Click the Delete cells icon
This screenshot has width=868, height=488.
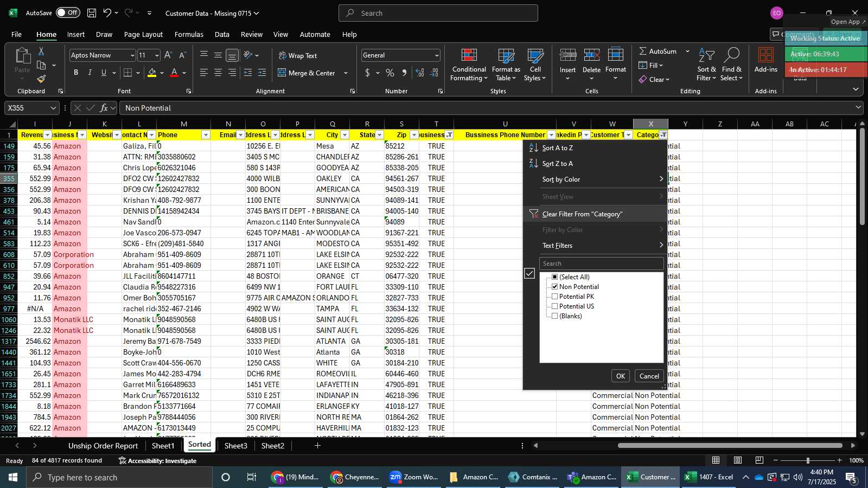tap(591, 55)
